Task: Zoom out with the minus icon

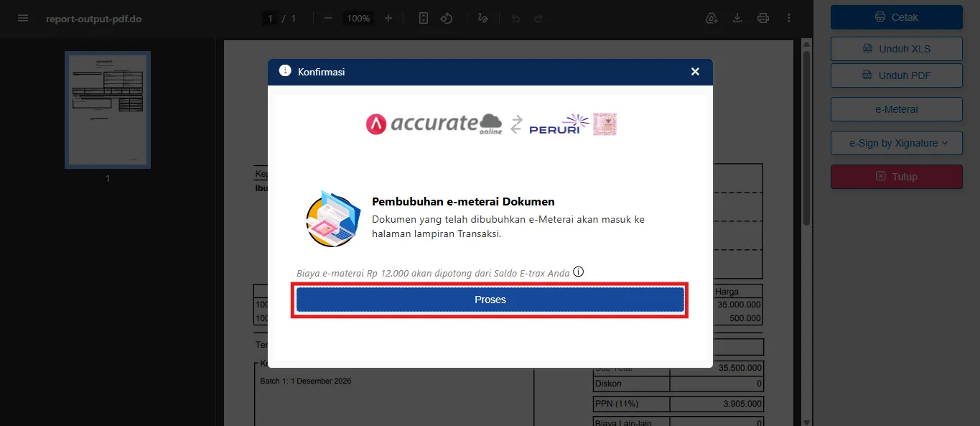Action: [328, 18]
